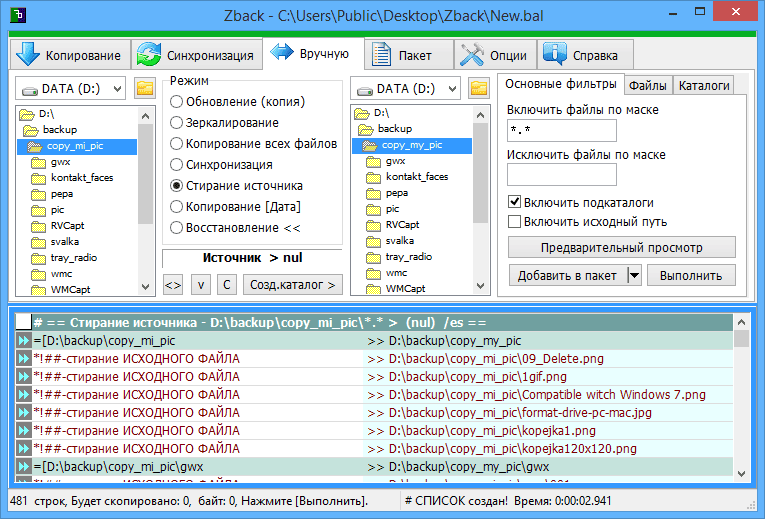This screenshot has width=765, height=519.
Task: Switch to the Каталоги filter tab
Action: pos(704,85)
